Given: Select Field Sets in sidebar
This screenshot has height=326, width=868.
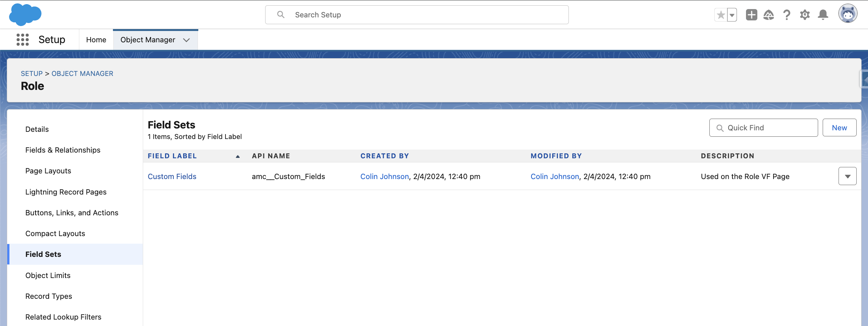Looking at the screenshot, I should tap(75, 254).
